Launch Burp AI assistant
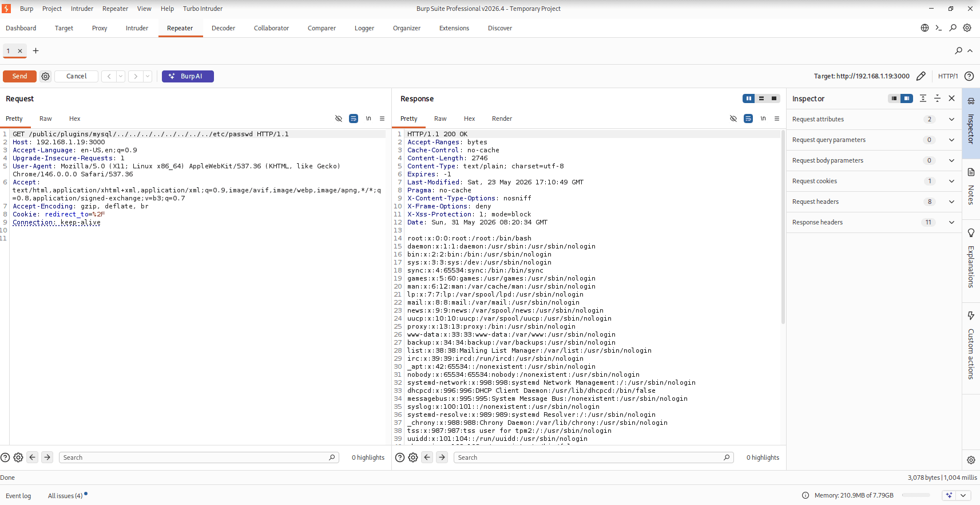 [x=188, y=76]
